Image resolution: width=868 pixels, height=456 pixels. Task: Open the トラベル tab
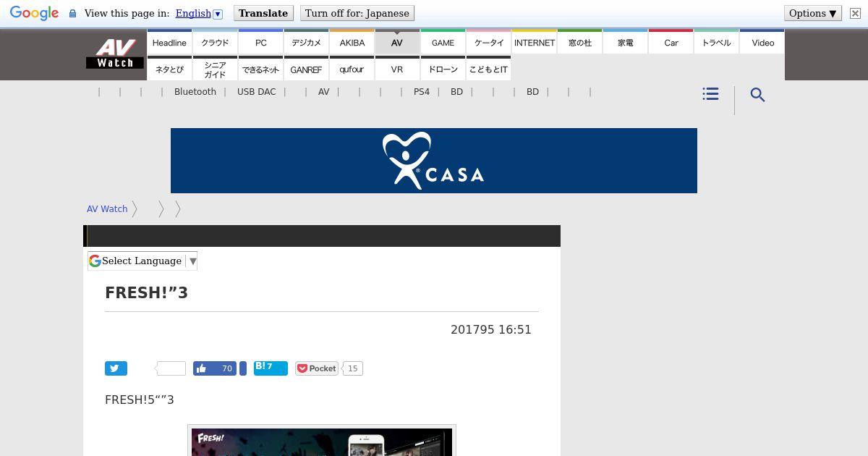click(717, 42)
